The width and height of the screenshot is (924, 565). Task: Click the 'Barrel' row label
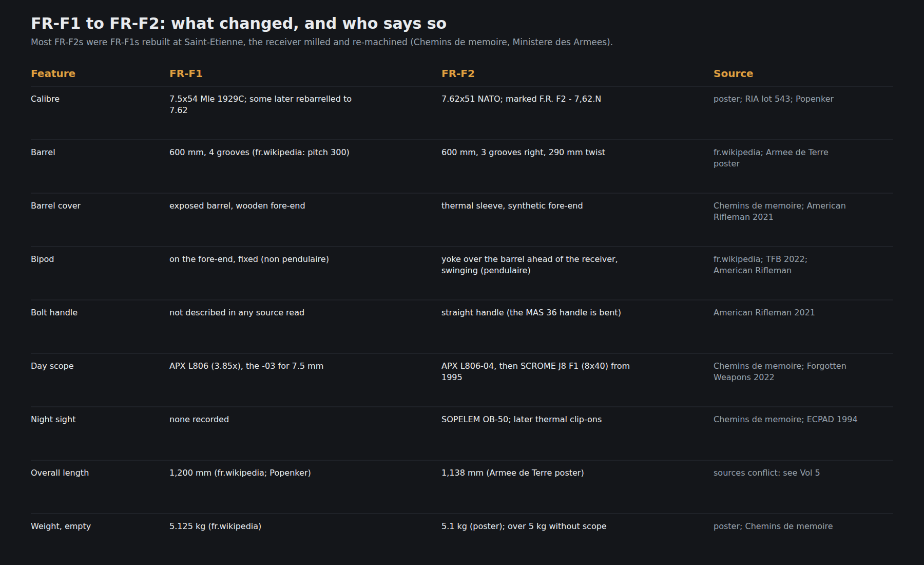tap(43, 152)
